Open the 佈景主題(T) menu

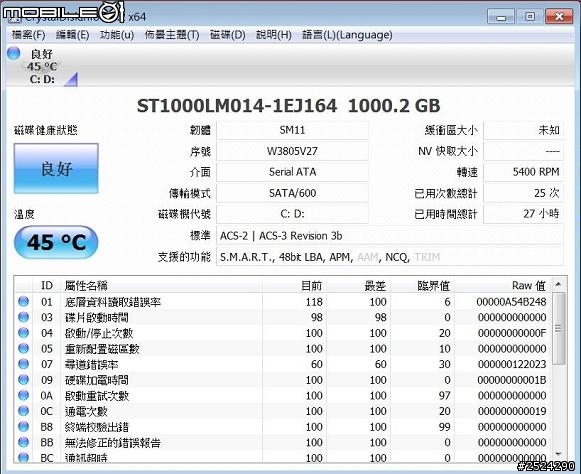click(172, 35)
